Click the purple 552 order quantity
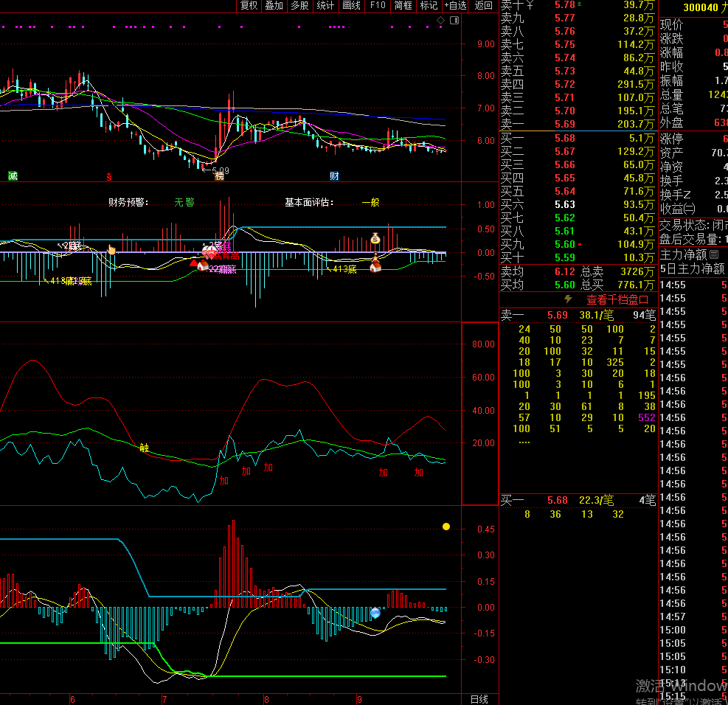Viewport: 728px width, 705px height. [647, 417]
